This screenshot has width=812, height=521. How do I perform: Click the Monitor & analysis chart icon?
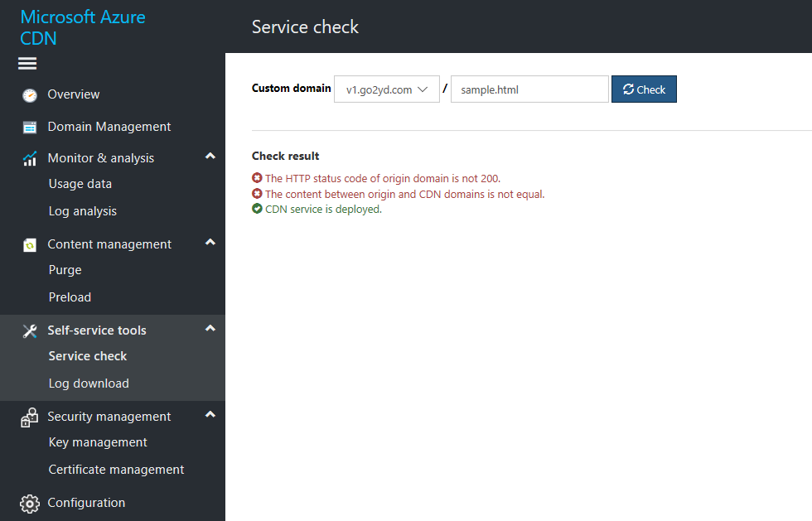pyautogui.click(x=30, y=158)
